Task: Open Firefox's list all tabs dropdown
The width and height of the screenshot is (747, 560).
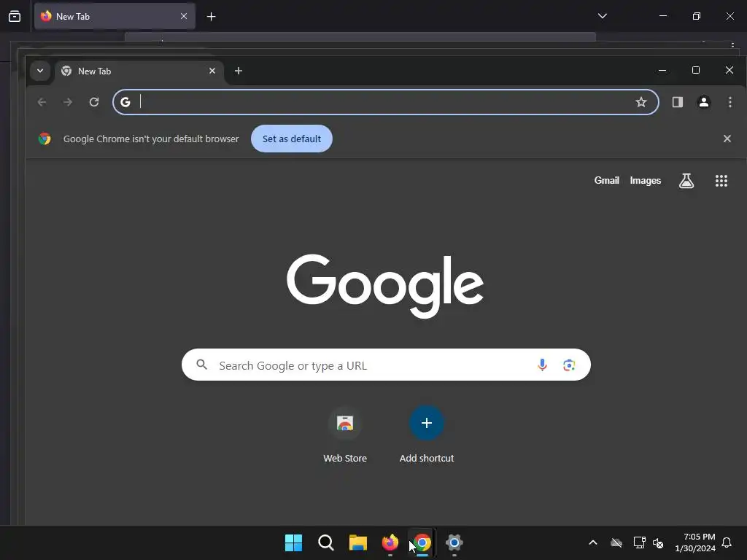Action: 602,16
